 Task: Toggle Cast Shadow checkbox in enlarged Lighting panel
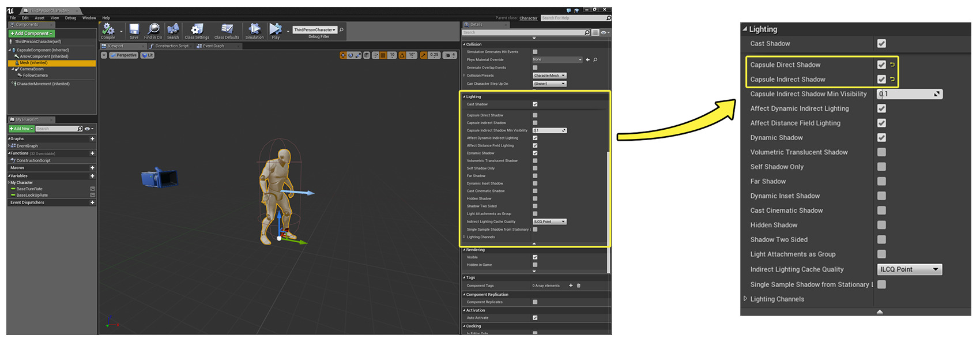click(881, 43)
